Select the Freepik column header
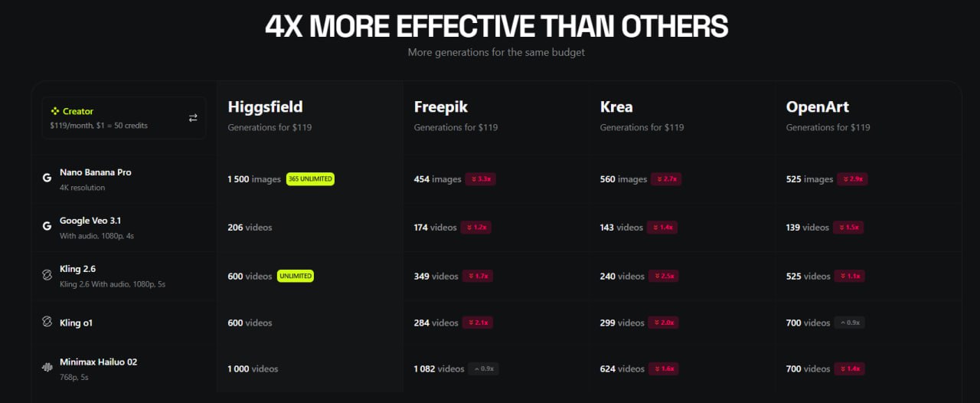The width and height of the screenshot is (980, 403). (442, 107)
